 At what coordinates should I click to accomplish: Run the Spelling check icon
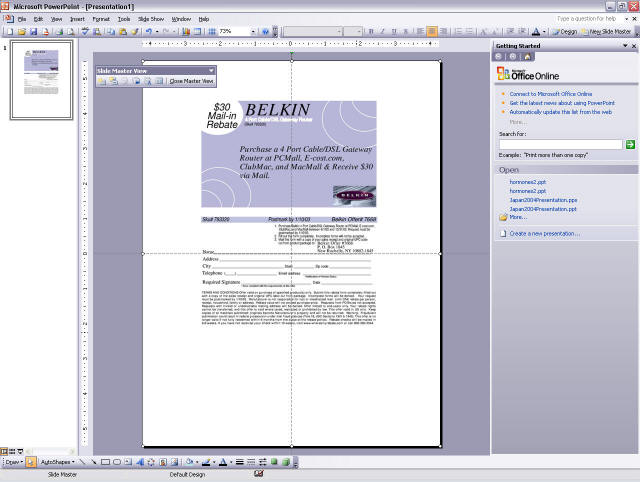(85, 31)
